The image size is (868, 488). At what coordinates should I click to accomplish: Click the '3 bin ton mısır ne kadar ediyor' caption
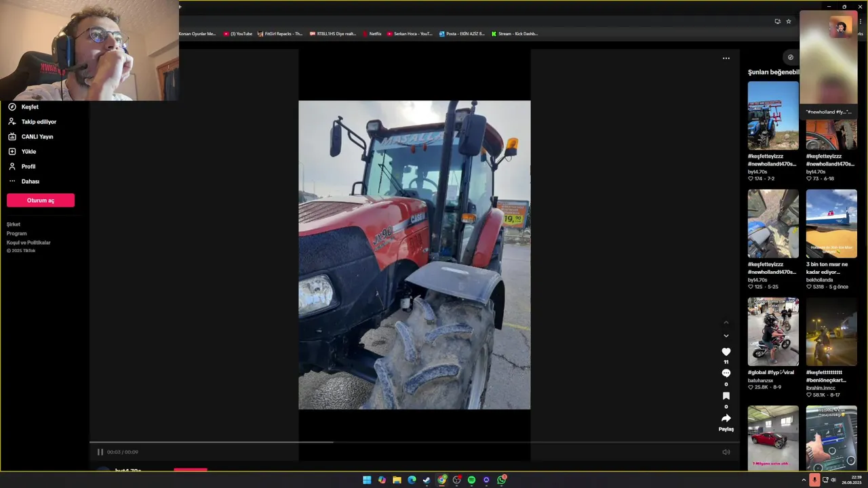coord(828,268)
